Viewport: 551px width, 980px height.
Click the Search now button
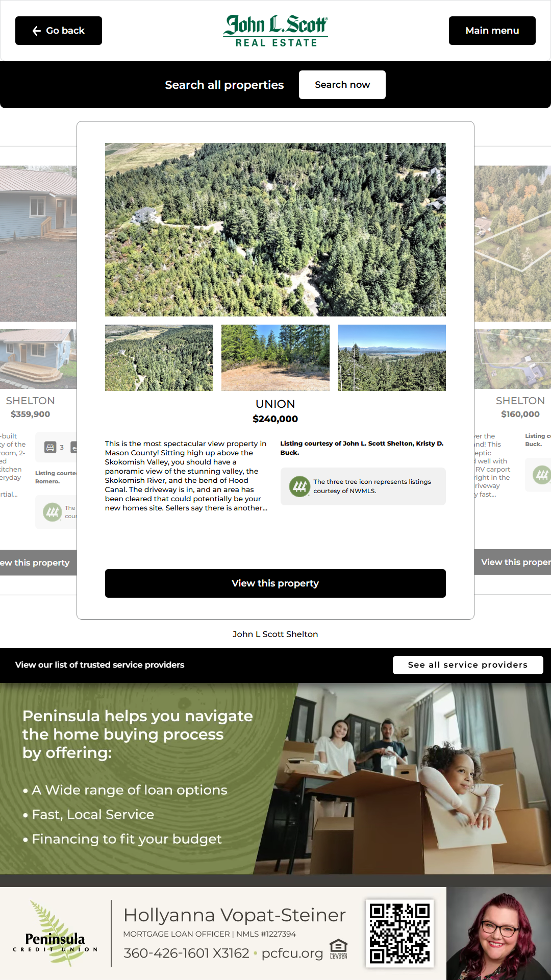(342, 85)
